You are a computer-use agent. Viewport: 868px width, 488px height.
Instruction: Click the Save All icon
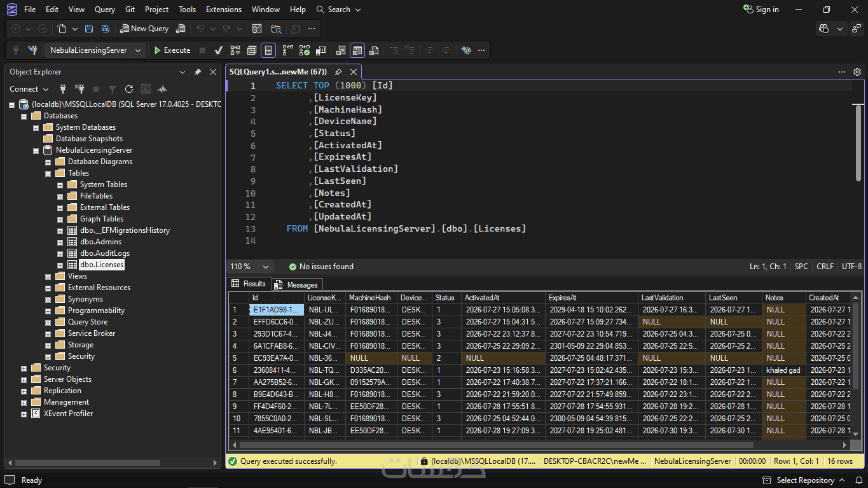click(106, 29)
